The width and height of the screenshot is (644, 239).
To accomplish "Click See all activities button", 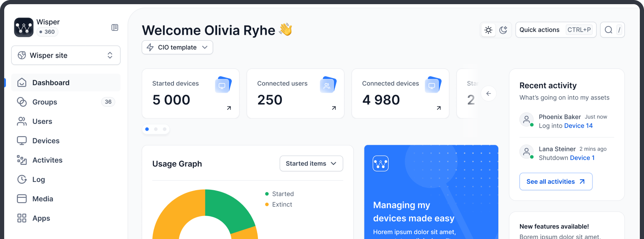I will (556, 182).
